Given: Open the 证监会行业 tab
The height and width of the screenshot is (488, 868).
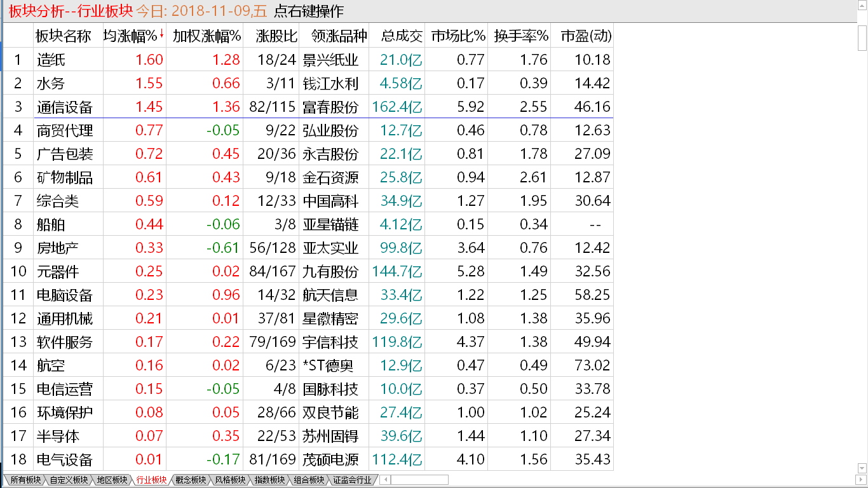Looking at the screenshot, I should coord(352,480).
